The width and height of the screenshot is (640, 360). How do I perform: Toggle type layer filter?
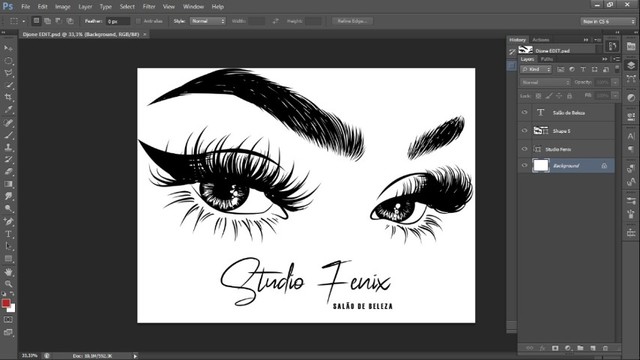(x=583, y=70)
